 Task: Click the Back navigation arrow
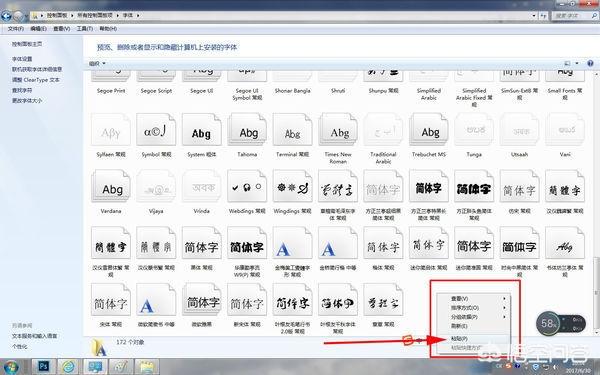(7, 16)
